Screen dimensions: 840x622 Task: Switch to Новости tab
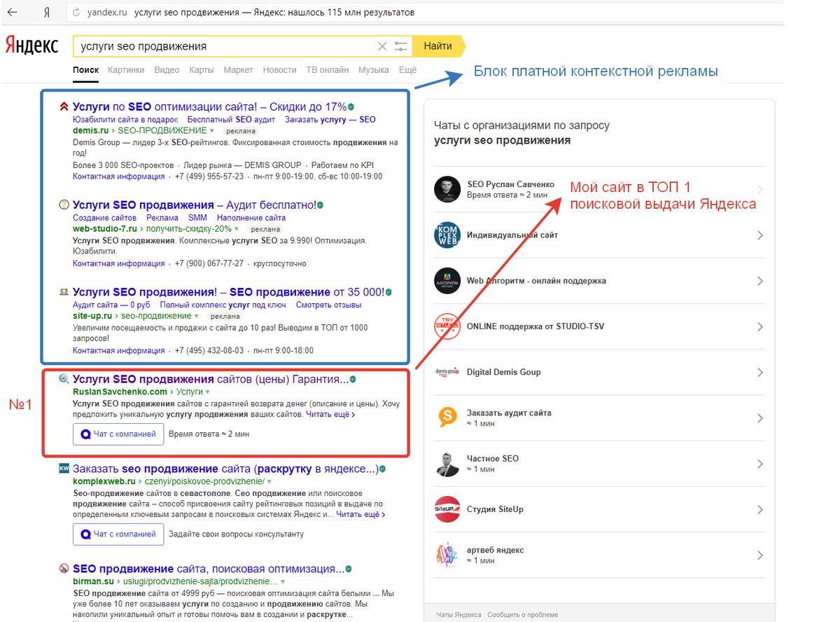(279, 70)
